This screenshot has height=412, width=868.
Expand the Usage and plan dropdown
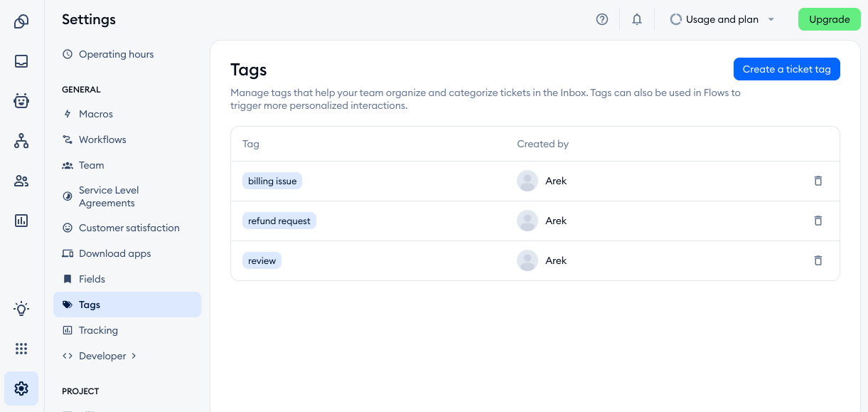click(722, 20)
